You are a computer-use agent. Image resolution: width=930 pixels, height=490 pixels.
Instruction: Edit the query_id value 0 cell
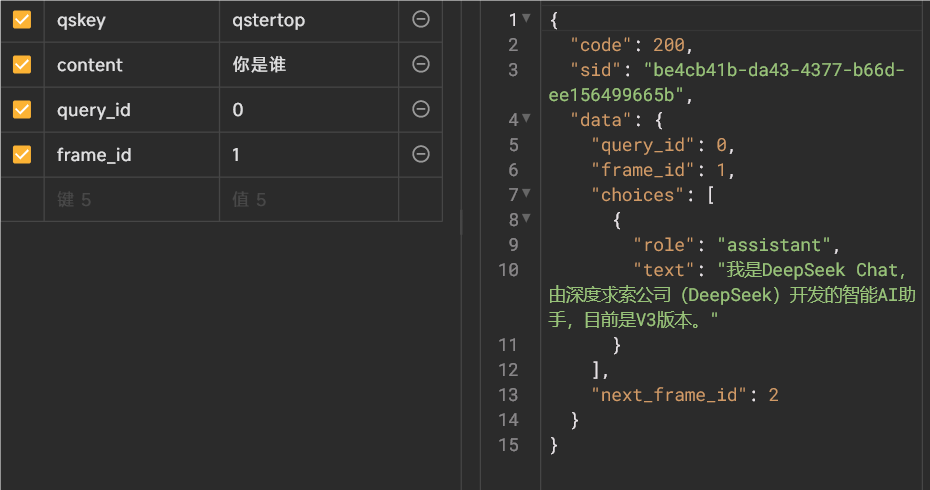point(309,110)
